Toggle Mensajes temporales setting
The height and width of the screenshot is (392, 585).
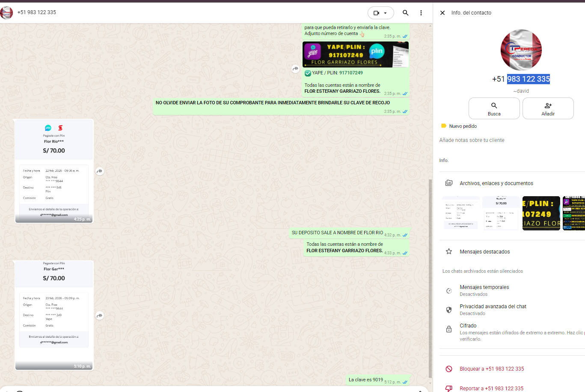tap(484, 290)
